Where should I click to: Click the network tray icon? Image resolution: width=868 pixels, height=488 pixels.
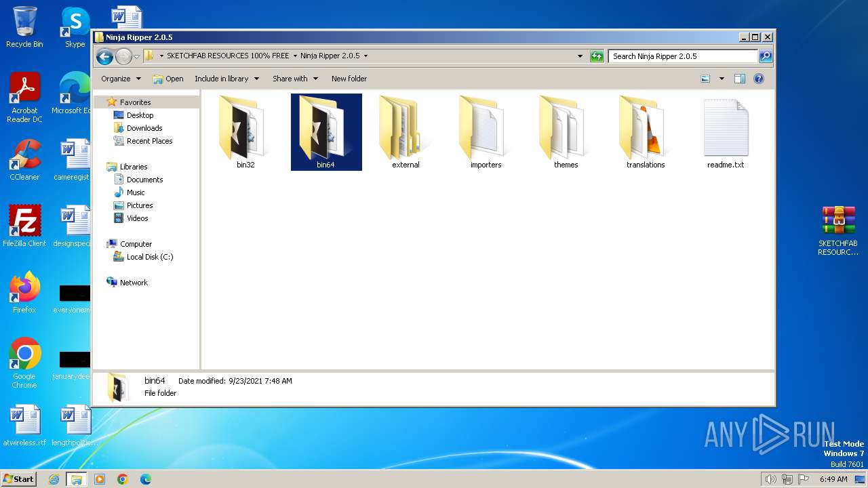[x=787, y=479]
